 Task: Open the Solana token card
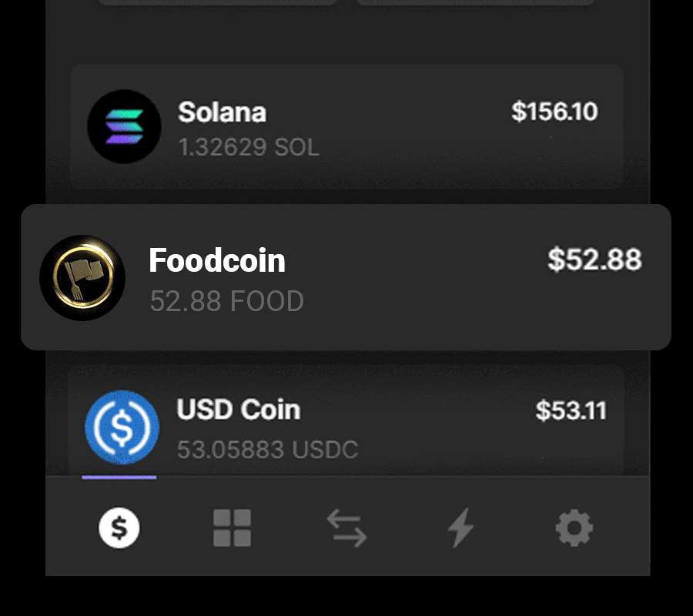(346, 127)
